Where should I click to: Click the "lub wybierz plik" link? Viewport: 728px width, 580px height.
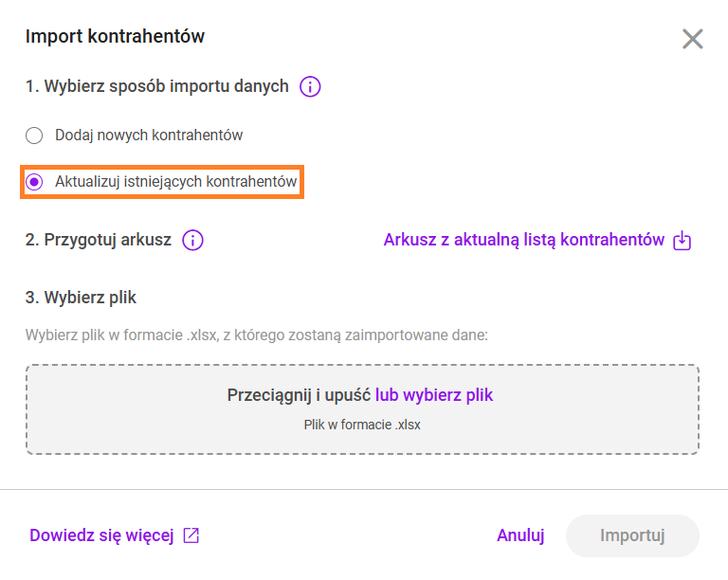434,395
